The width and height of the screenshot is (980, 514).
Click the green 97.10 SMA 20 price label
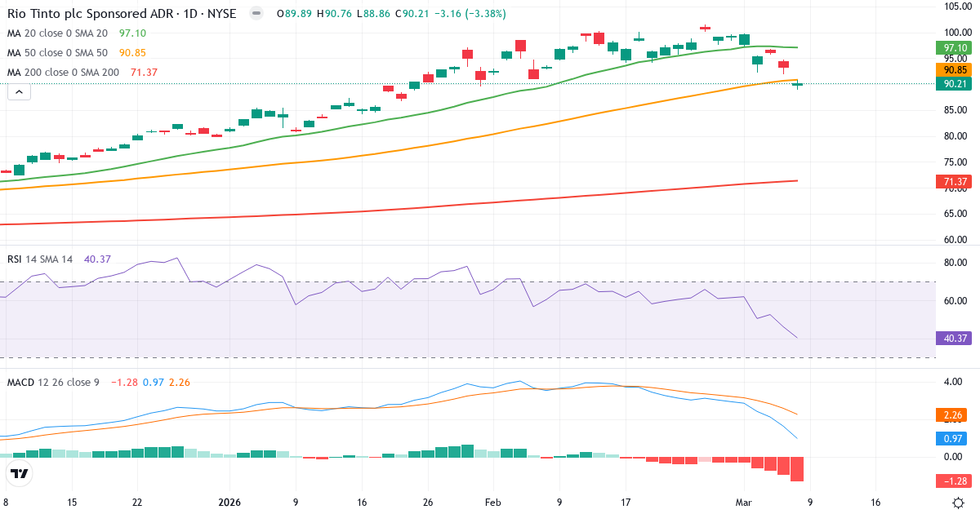point(954,47)
